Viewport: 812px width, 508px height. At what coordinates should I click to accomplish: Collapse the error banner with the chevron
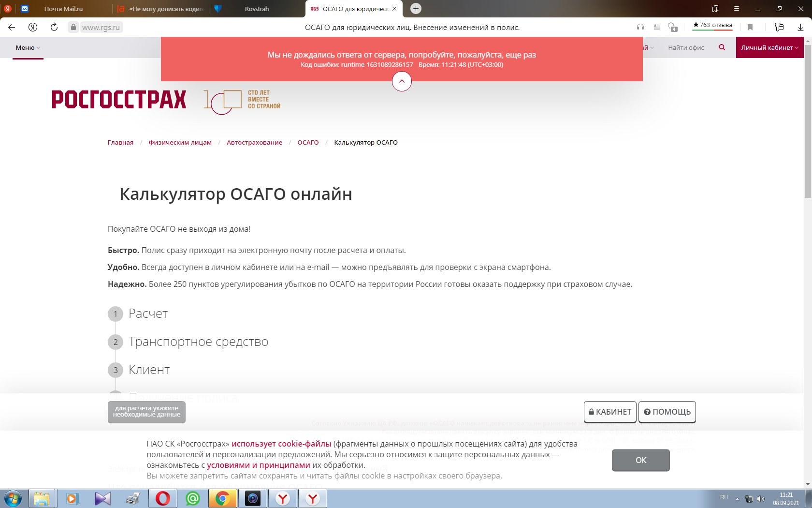402,81
